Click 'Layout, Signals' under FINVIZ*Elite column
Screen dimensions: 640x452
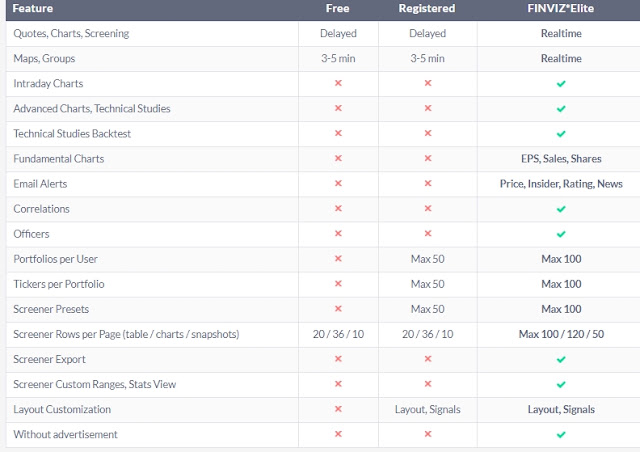point(561,410)
